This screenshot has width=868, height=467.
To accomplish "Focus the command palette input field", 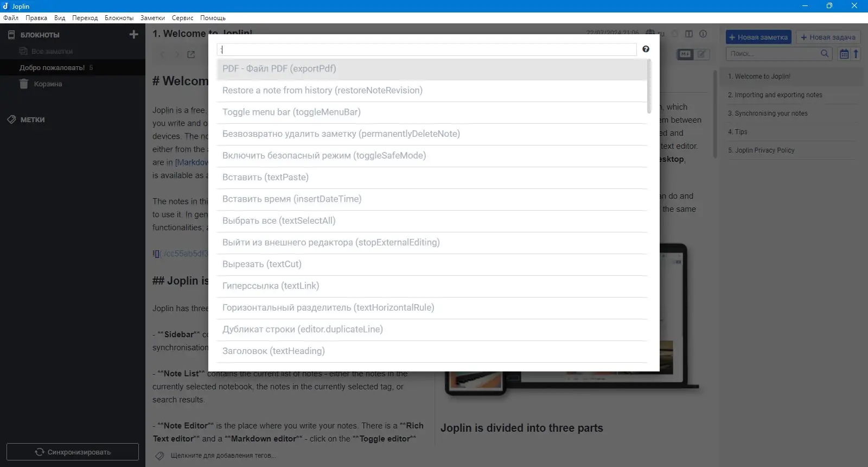I will click(427, 49).
